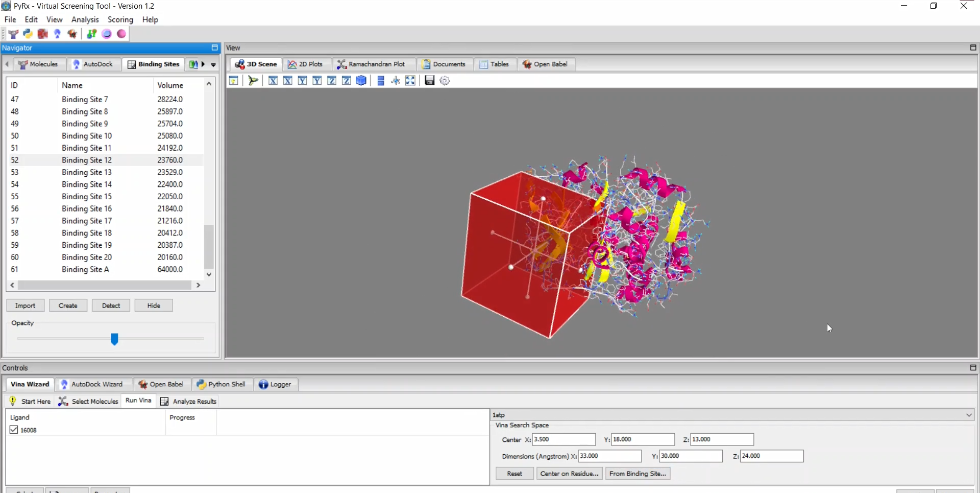Click the solid pink sphere toolbar icon
The height and width of the screenshot is (493, 980).
tap(121, 34)
